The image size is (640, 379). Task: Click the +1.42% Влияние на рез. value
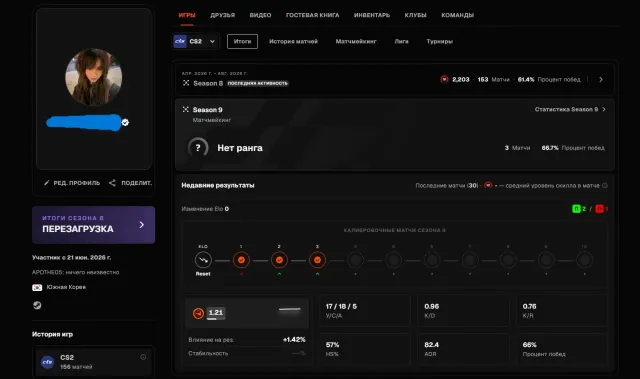pos(294,339)
